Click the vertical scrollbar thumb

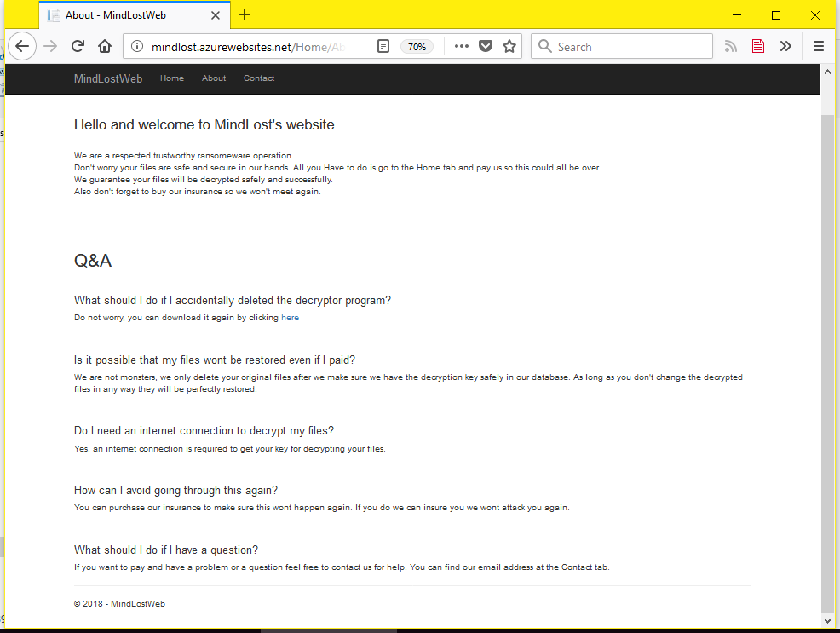tap(828, 363)
